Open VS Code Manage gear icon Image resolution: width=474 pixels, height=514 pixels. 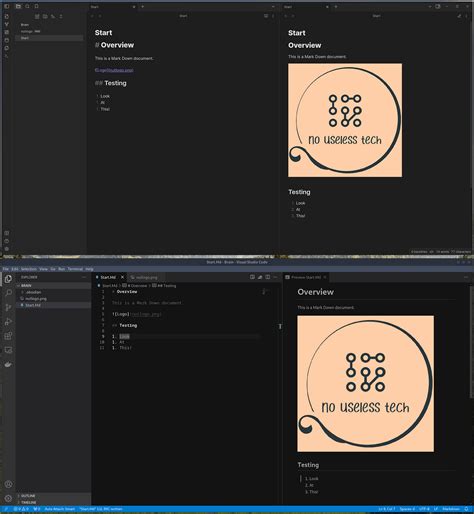click(x=8, y=499)
